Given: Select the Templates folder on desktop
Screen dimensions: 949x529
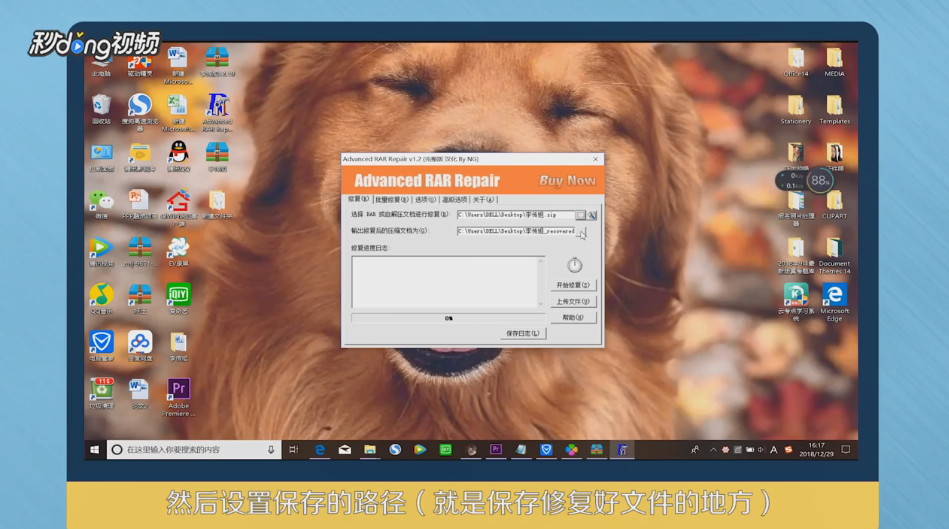Looking at the screenshot, I should 834,109.
